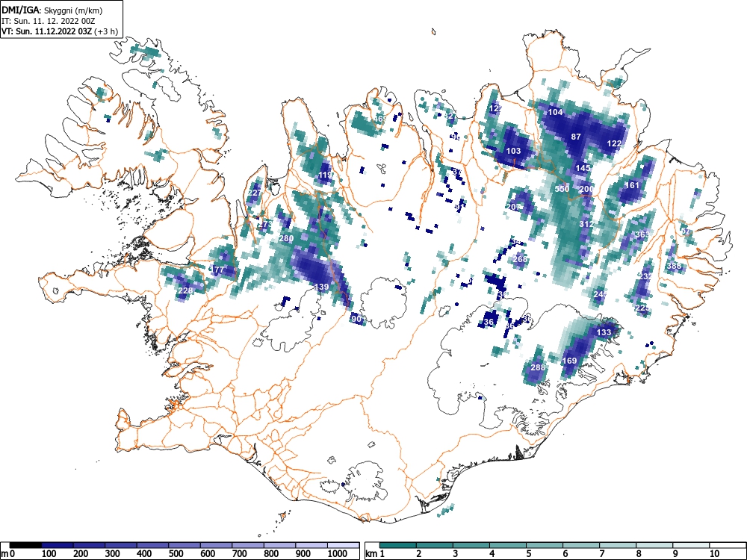Click the map value label 103
This screenshot has width=747, height=560.
tap(513, 151)
